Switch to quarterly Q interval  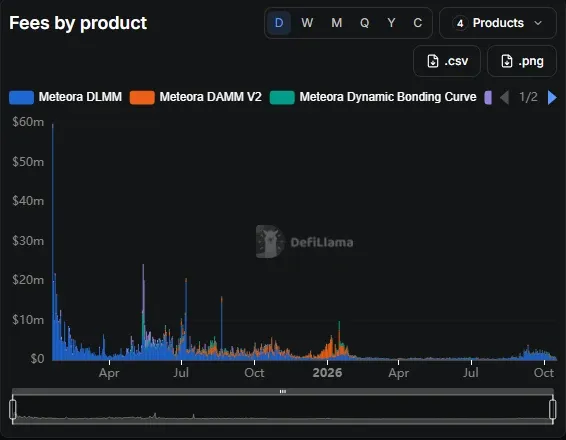coord(364,23)
